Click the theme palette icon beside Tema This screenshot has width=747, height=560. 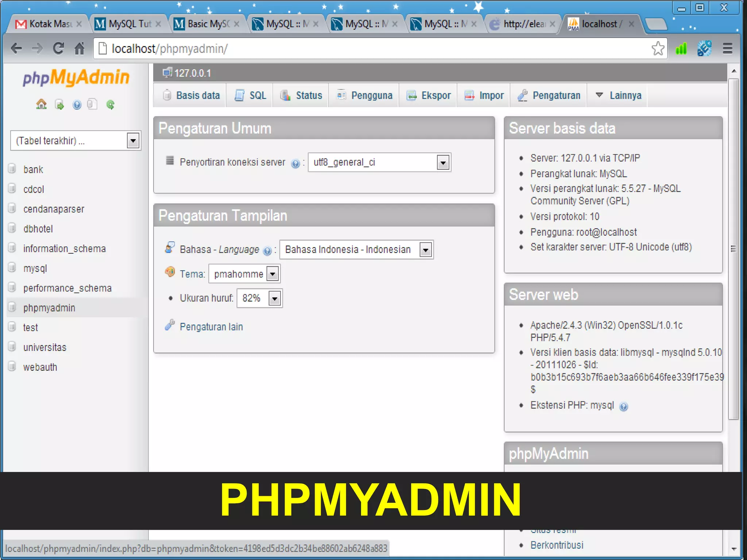170,272
